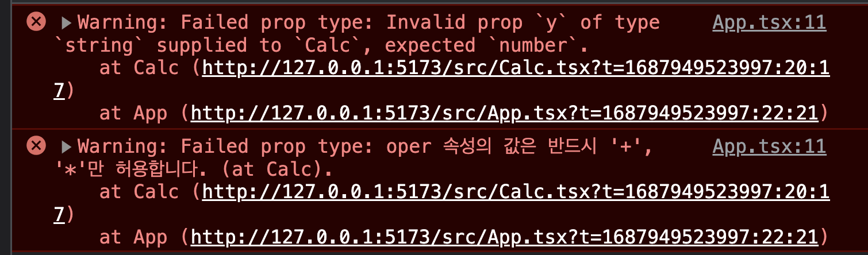Open the App.tsx?t= URL in the oper warning's stack trace

(x=504, y=237)
